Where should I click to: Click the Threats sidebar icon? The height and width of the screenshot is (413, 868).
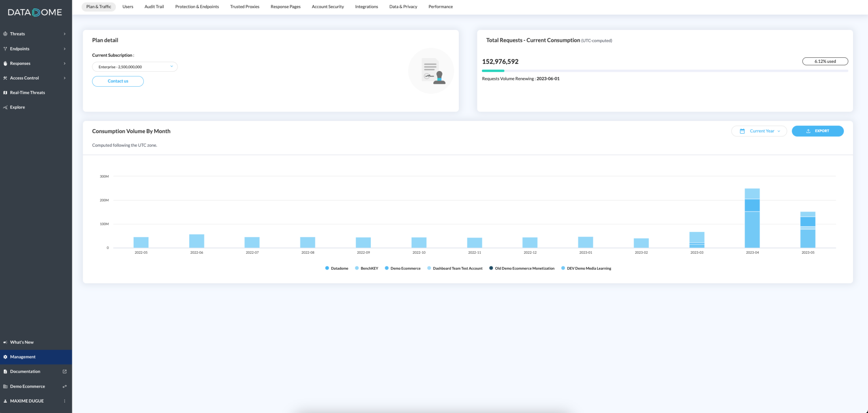tap(5, 34)
